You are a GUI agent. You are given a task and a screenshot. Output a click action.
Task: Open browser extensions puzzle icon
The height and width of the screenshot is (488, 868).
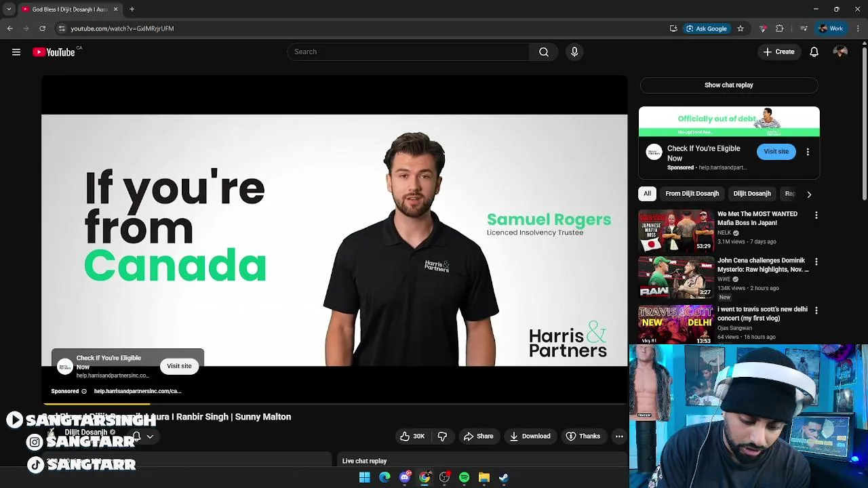[x=779, y=28]
